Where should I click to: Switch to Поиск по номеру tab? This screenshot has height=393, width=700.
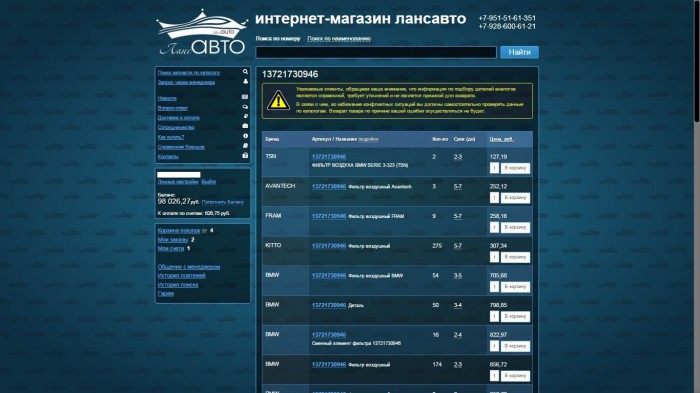[278, 38]
